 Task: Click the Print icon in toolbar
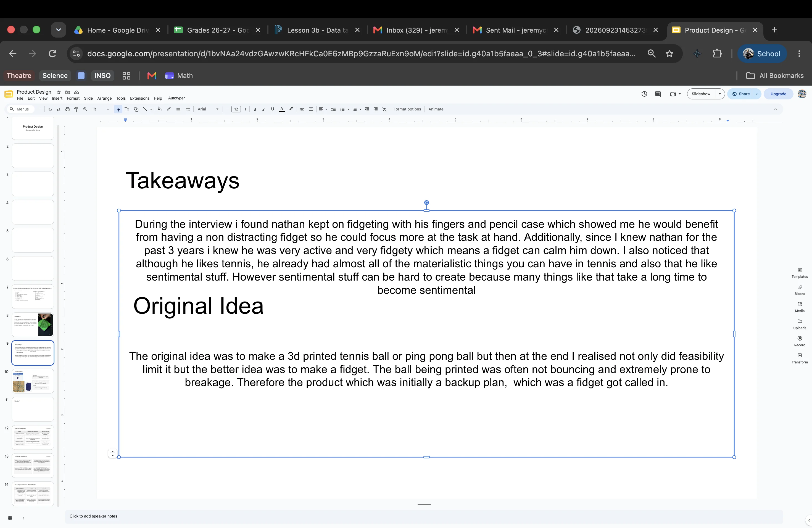tap(68, 109)
